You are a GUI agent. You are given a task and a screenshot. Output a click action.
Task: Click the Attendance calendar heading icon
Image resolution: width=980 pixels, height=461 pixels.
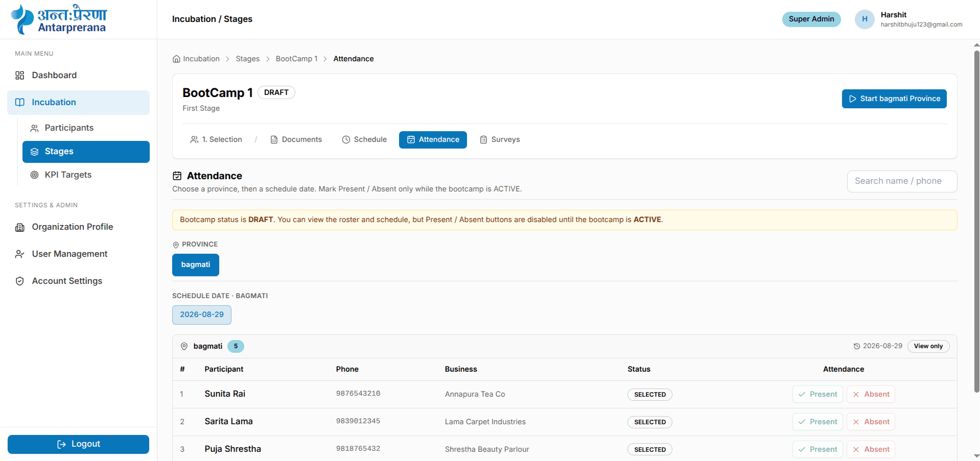coord(177,176)
